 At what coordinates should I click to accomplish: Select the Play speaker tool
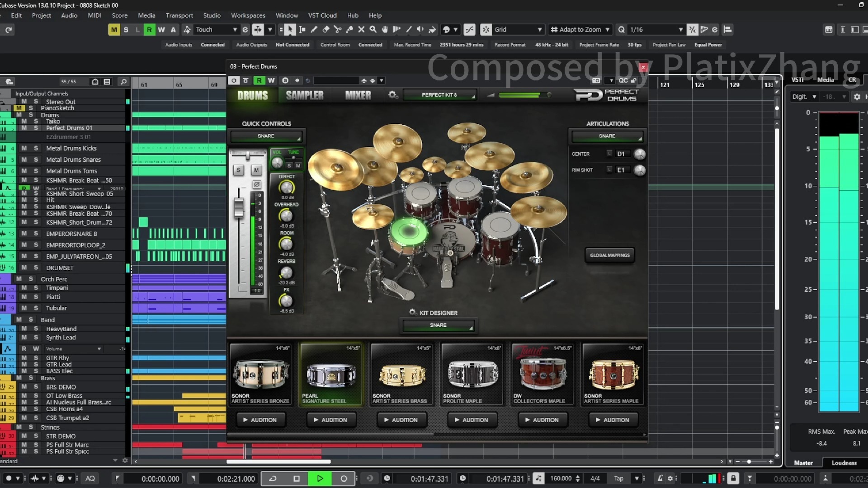tap(420, 30)
